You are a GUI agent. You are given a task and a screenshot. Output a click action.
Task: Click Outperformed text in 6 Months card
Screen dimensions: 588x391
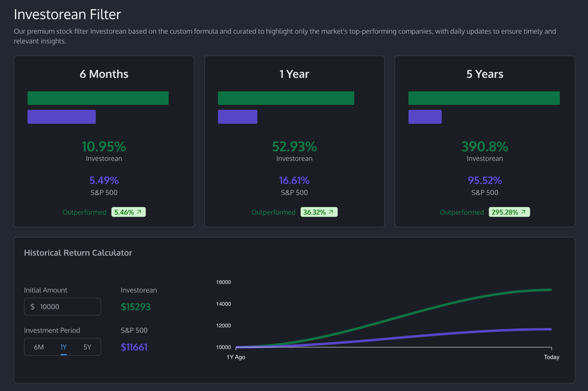click(85, 212)
